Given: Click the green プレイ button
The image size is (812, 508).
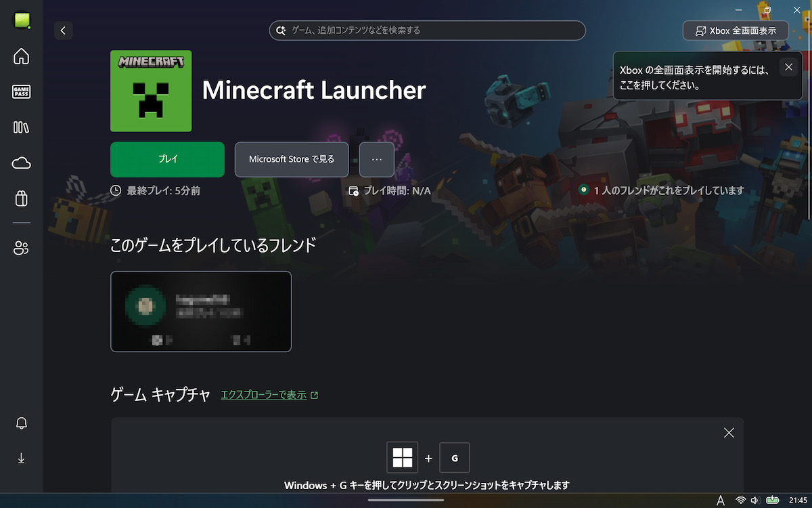Looking at the screenshot, I should 167,159.
